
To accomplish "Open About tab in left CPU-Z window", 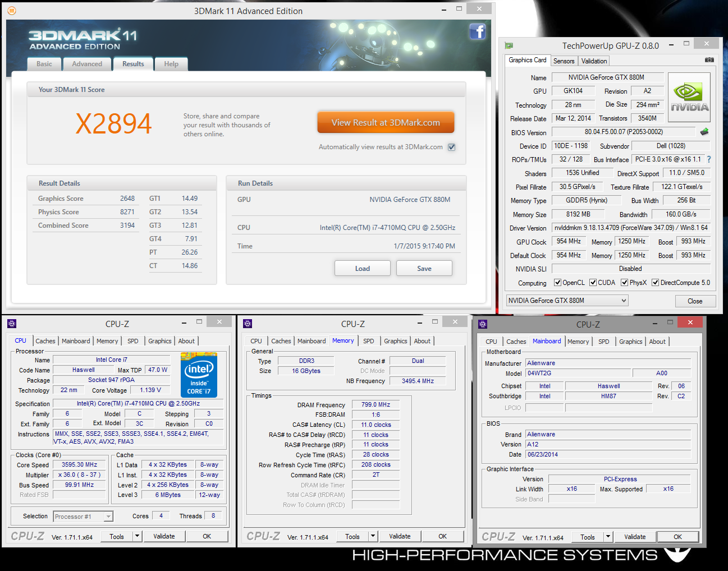I will pyautogui.click(x=186, y=341).
